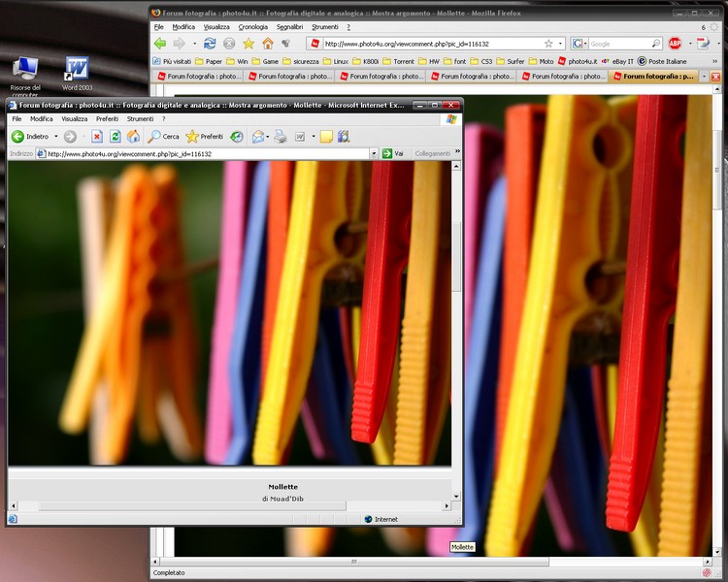Click Più visitati in the bookmarks toolbar
Image resolution: width=728 pixels, height=582 pixels.
click(x=172, y=61)
